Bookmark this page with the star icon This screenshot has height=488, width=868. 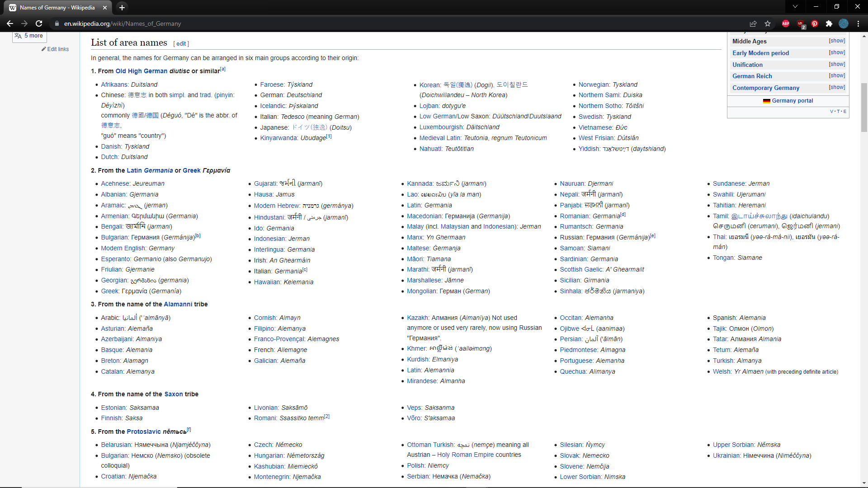(768, 23)
